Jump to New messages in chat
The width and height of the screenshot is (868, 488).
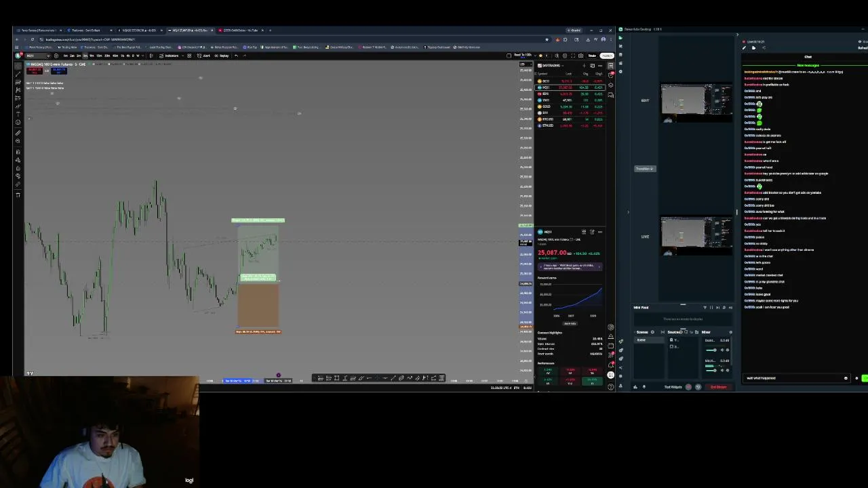(x=808, y=65)
